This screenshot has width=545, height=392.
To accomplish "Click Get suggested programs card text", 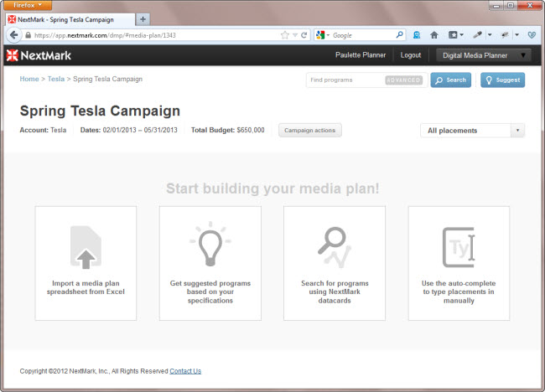I will click(x=210, y=291).
